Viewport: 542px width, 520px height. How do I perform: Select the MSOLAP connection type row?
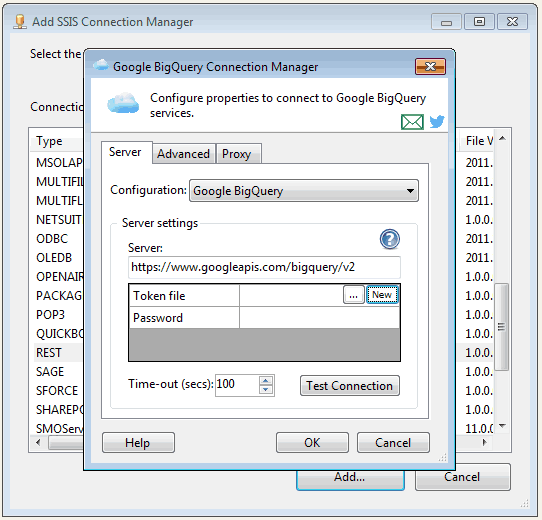pyautogui.click(x=58, y=162)
